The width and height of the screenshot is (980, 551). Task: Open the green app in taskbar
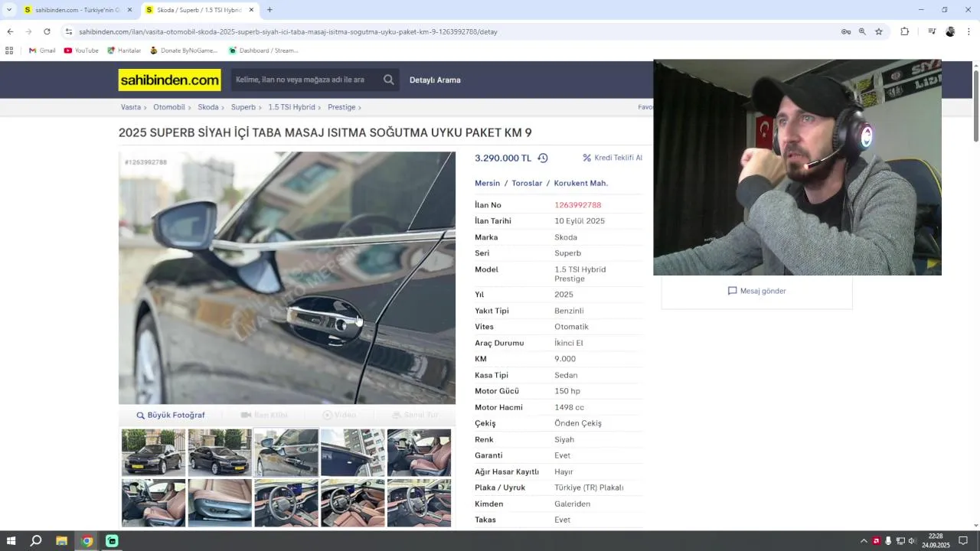point(112,541)
